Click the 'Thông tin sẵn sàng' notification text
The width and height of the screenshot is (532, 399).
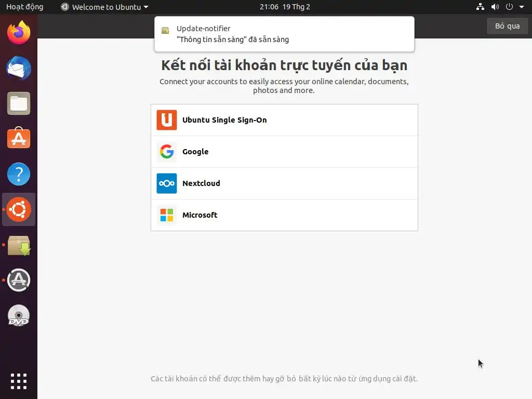(x=233, y=39)
